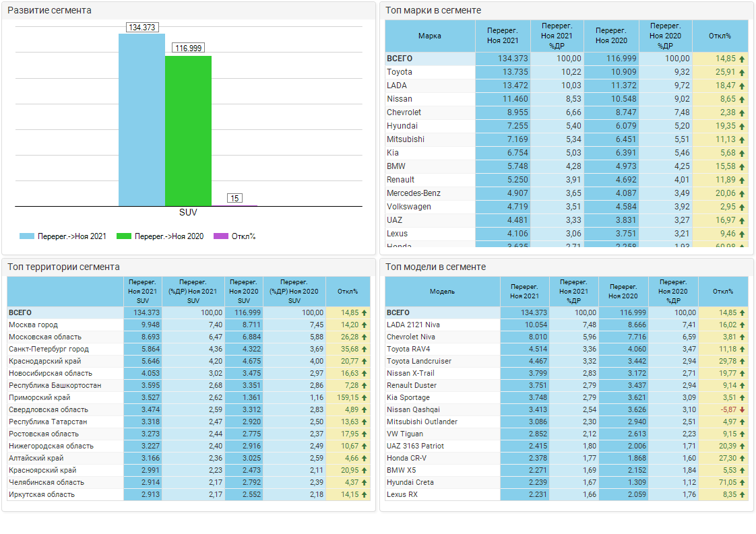Image resolution: width=756 pixels, height=534 pixels.
Task: Click red down arrow for Nissan Qashqai
Action: 742,410
